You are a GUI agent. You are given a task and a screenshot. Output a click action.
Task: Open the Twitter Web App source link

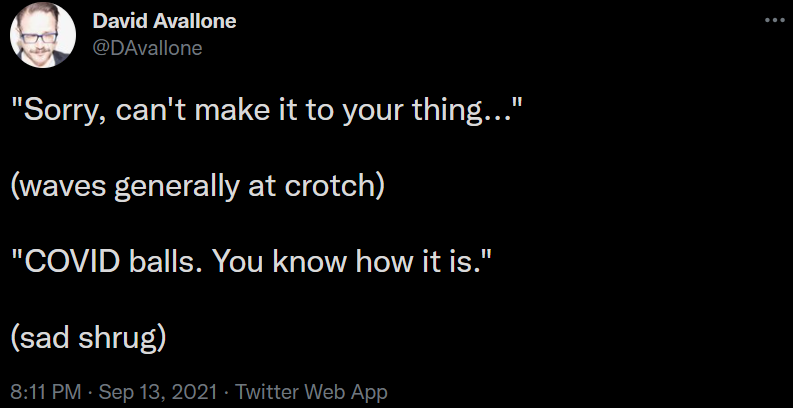coord(311,392)
